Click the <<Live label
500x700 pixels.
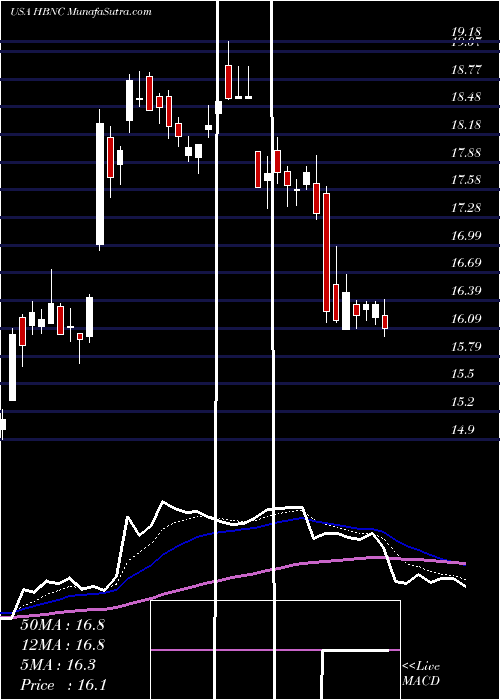click(421, 667)
